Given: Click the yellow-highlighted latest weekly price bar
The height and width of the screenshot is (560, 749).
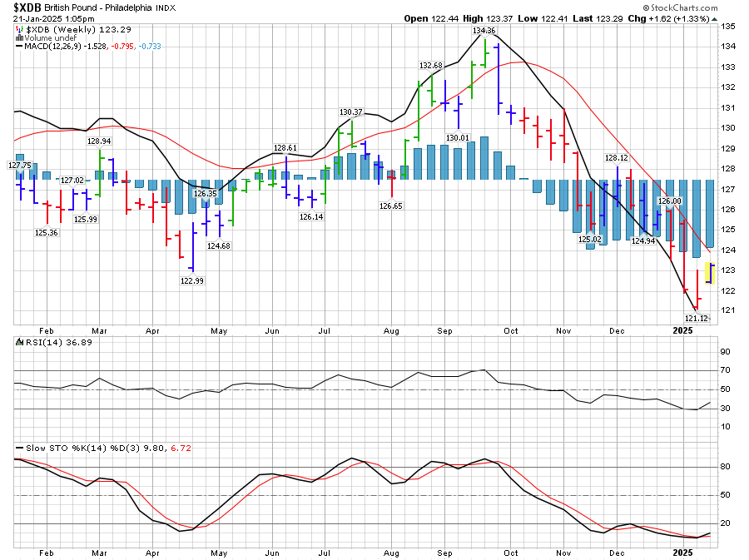Looking at the screenshot, I should [710, 273].
